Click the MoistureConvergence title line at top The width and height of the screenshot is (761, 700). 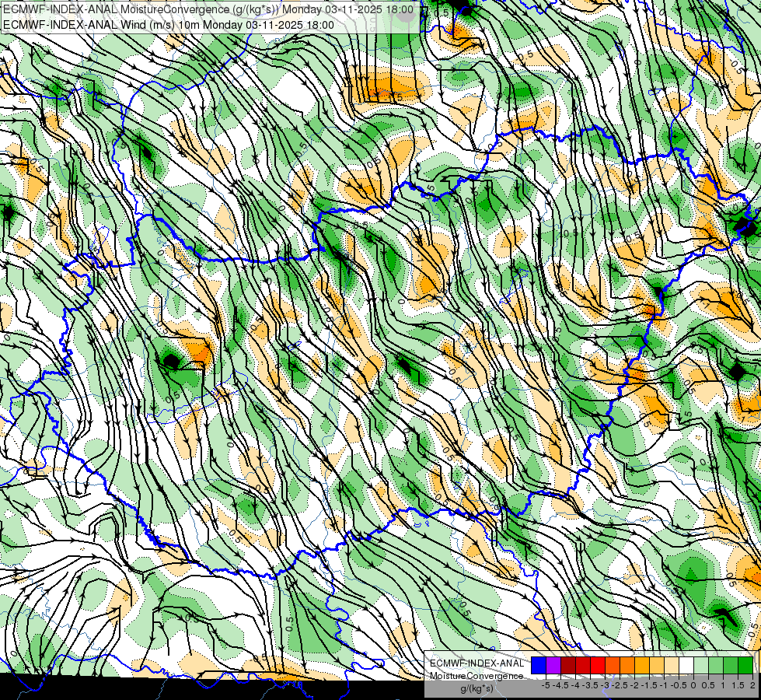click(208, 9)
